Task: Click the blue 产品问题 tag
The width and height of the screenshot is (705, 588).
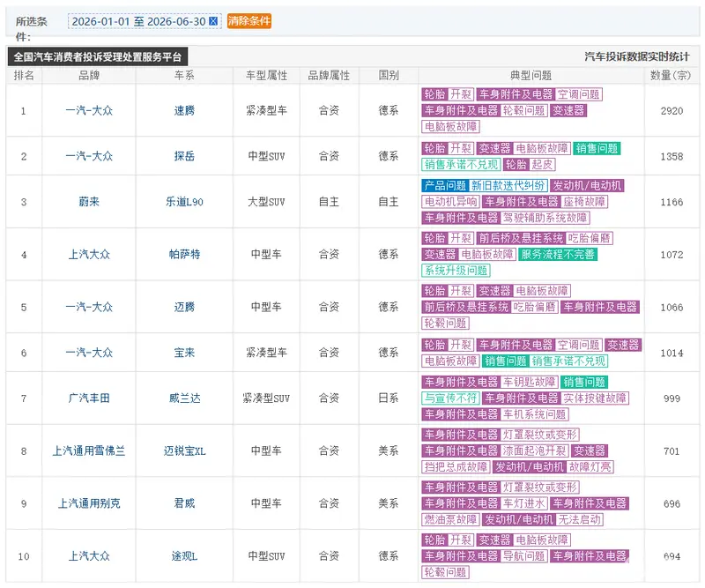Action: tap(445, 185)
